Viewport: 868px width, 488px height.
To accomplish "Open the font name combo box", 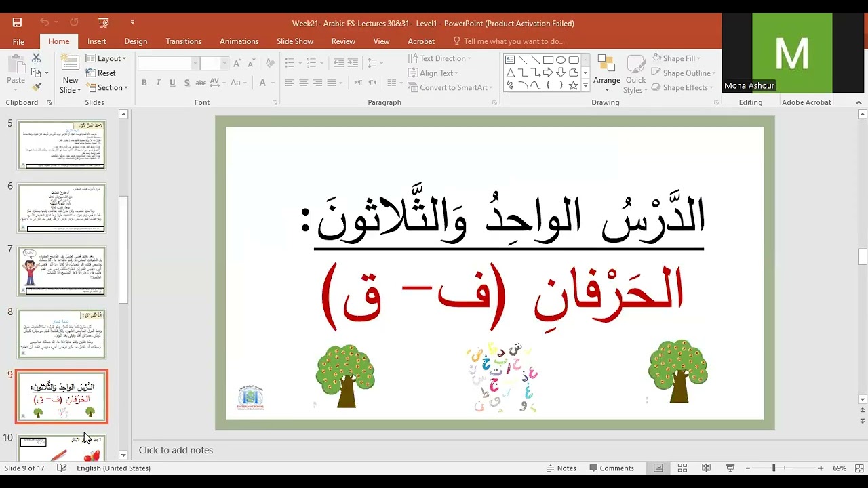I will coord(168,63).
